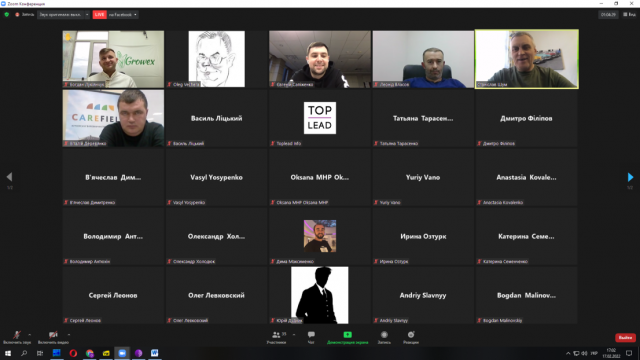Click the red recording indicator Запись
Viewport: 640px width, 360px height.
coord(25,15)
